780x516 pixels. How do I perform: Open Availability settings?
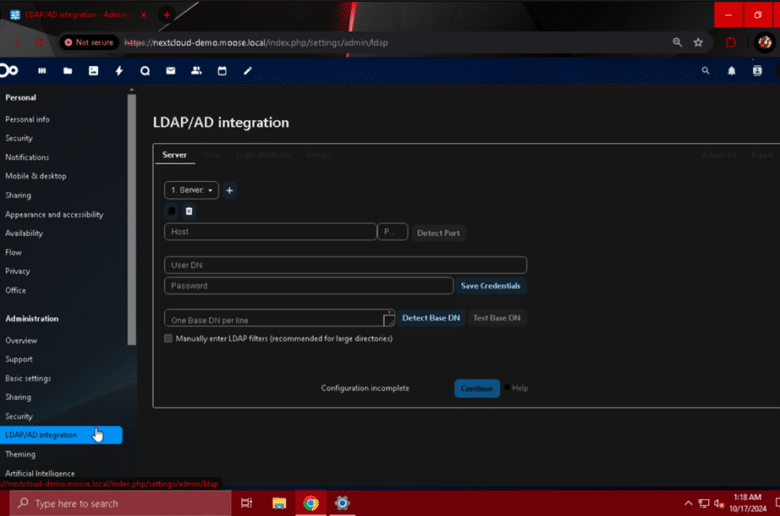tap(24, 233)
